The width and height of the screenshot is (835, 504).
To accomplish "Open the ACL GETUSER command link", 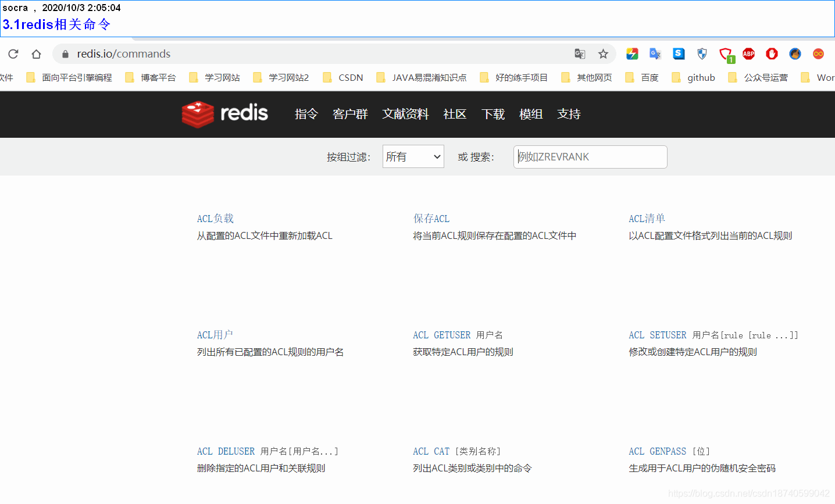I will point(442,335).
